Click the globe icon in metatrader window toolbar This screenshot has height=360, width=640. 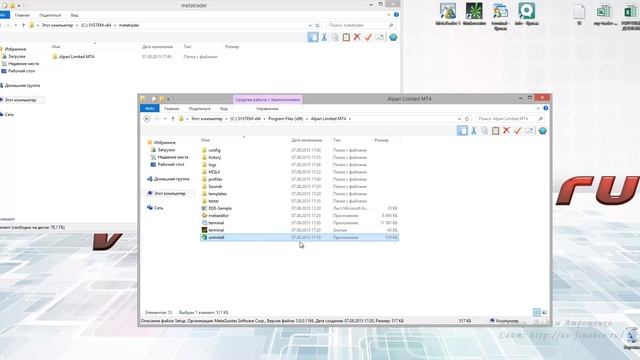click(x=393, y=37)
